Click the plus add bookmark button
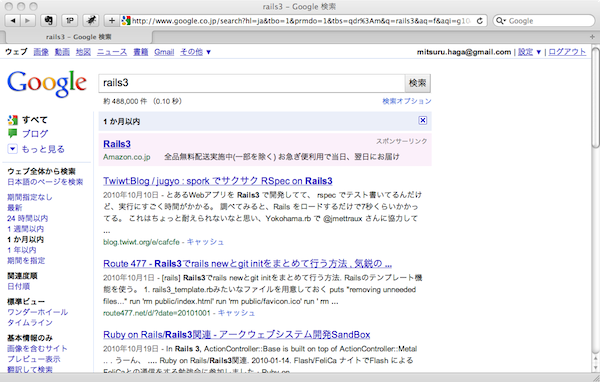The width and height of the screenshot is (600, 382). [x=112, y=21]
